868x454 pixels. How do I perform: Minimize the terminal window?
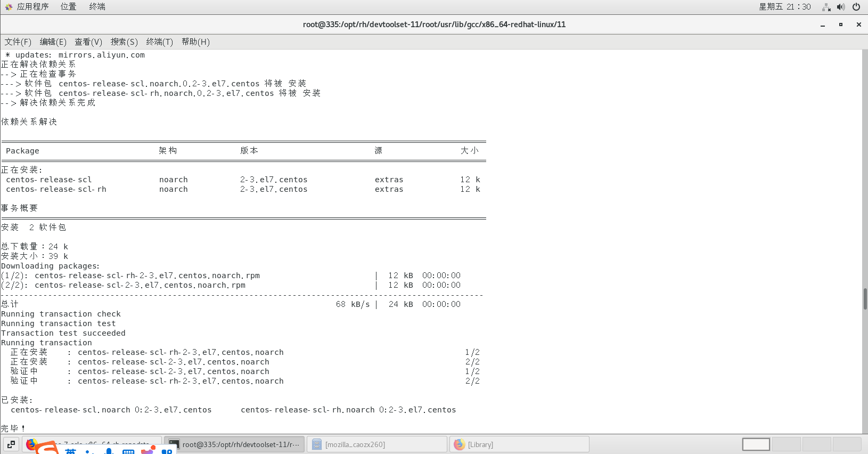823,25
